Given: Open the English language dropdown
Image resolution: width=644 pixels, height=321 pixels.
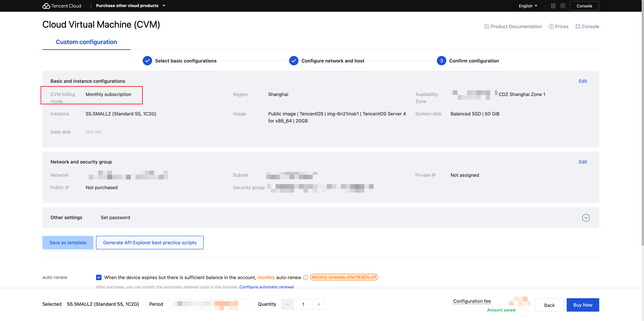Looking at the screenshot, I should 528,6.
